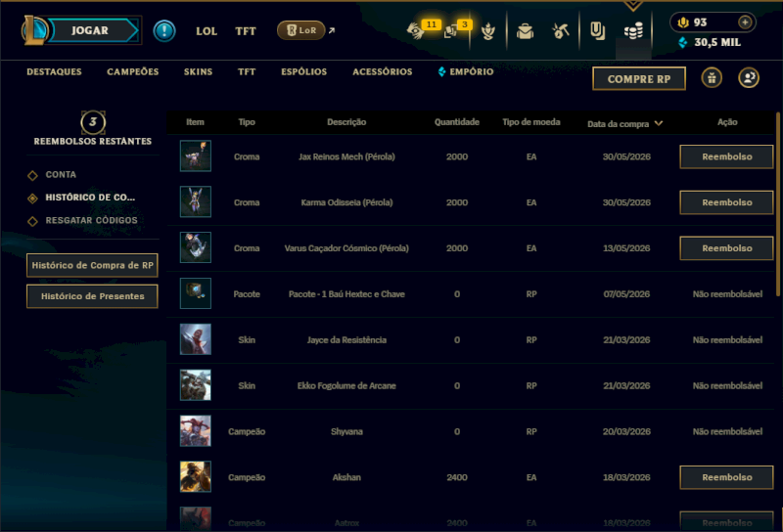Screen dimensions: 783x532
Task: Switch to the TFT top navigation tab
Action: point(246,31)
